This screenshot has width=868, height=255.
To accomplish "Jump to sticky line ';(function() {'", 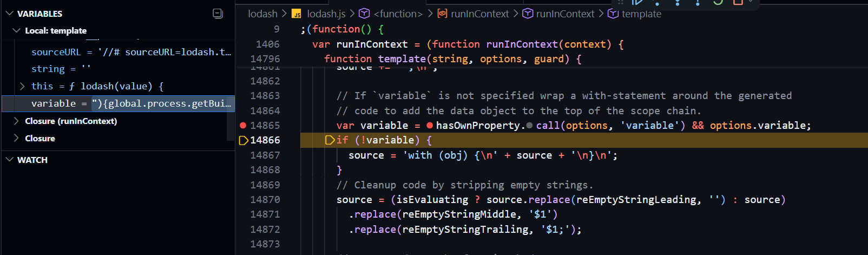I will click(342, 29).
